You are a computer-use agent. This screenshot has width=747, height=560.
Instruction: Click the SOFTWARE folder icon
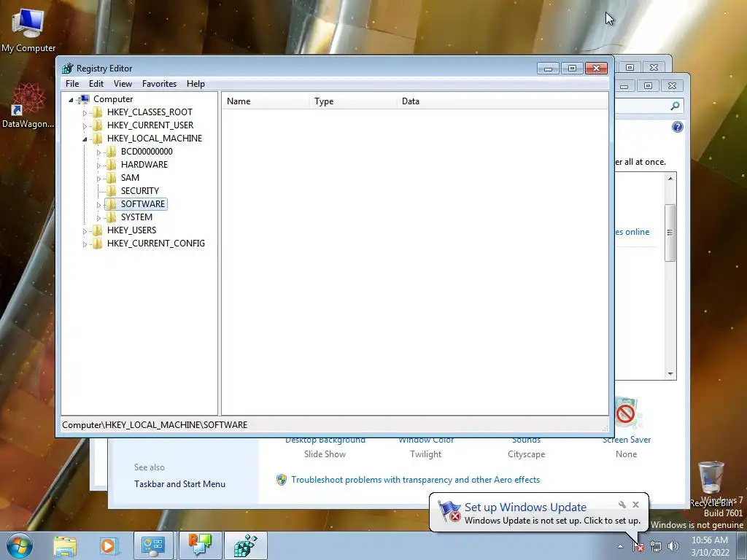111,204
